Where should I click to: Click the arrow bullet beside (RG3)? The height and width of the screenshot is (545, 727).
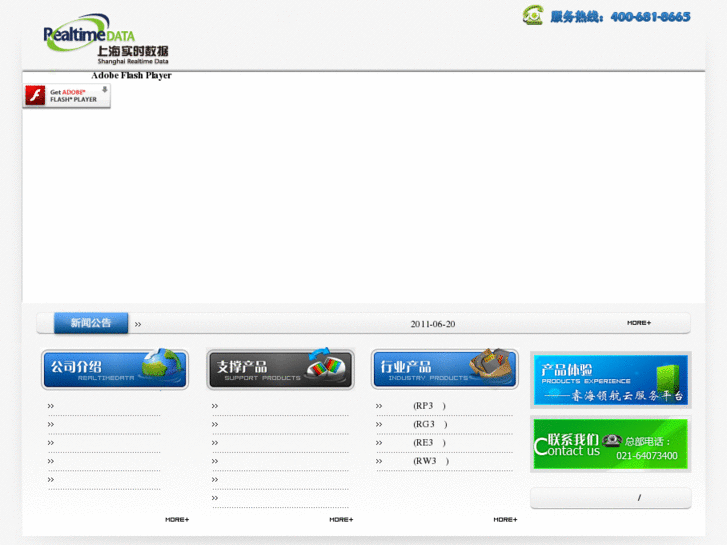(x=379, y=424)
